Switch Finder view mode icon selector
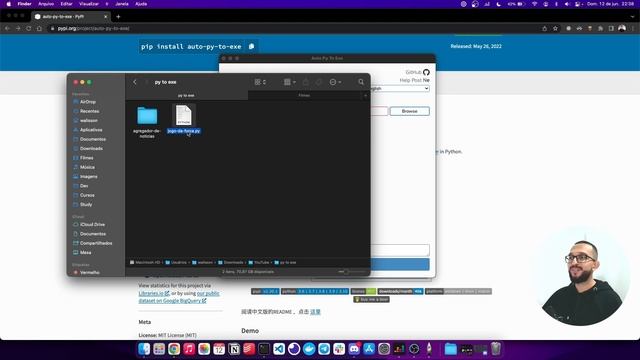Image resolution: width=640 pixels, height=360 pixels. point(260,82)
